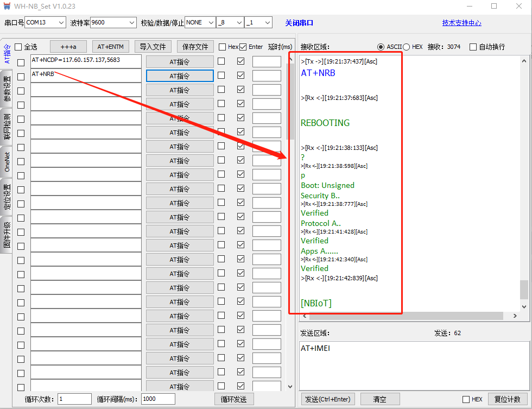Minimize the WH-NB_Set window
Image resolution: width=532 pixels, height=409 pixels.
[470, 6]
